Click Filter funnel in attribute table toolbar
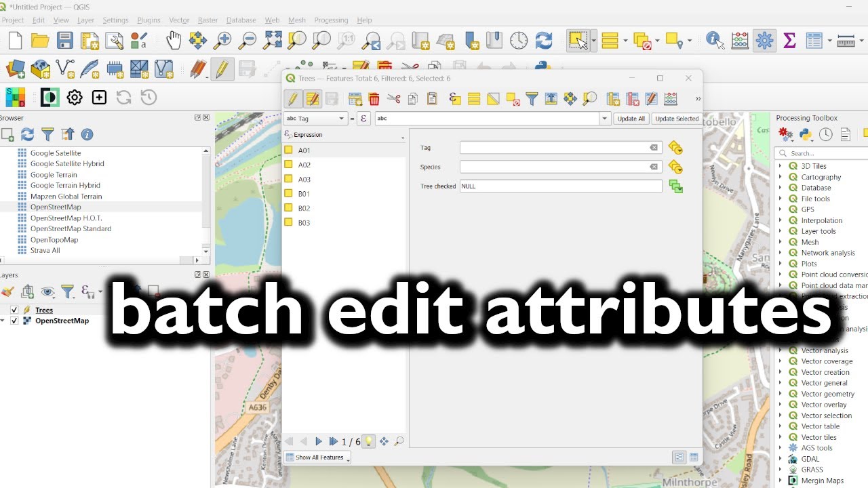This screenshot has height=488, width=868. pyautogui.click(x=532, y=100)
